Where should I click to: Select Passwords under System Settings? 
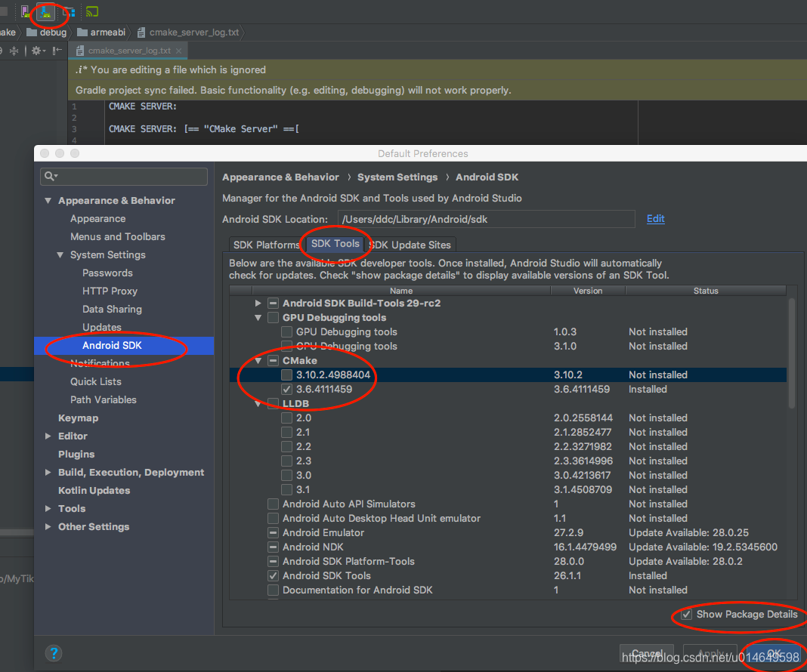(x=107, y=273)
